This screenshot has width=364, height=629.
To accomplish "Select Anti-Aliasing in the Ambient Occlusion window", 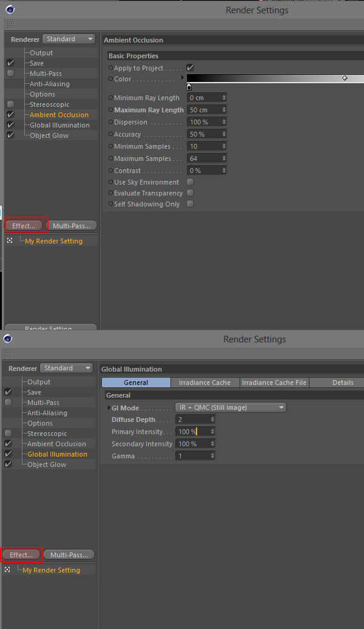I will click(x=50, y=84).
